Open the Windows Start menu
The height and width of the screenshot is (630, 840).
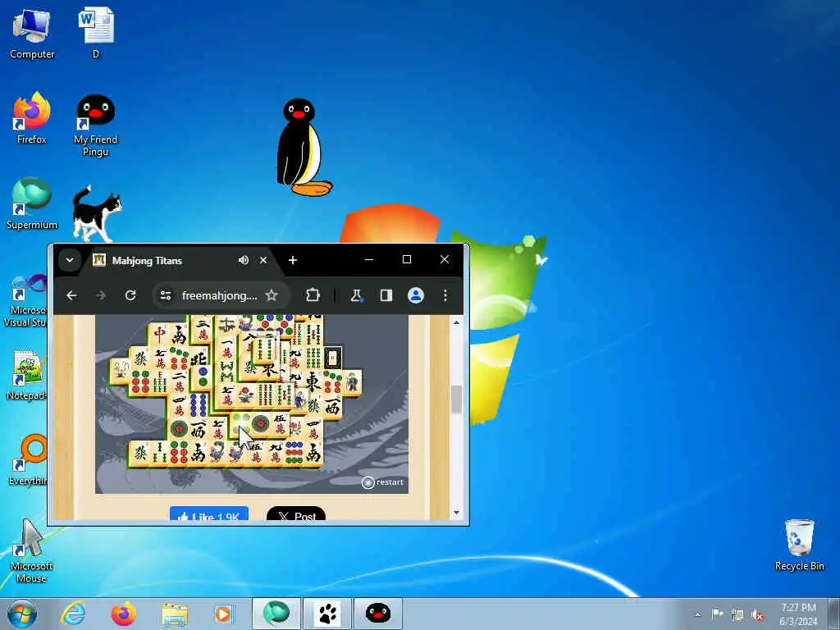[22, 614]
